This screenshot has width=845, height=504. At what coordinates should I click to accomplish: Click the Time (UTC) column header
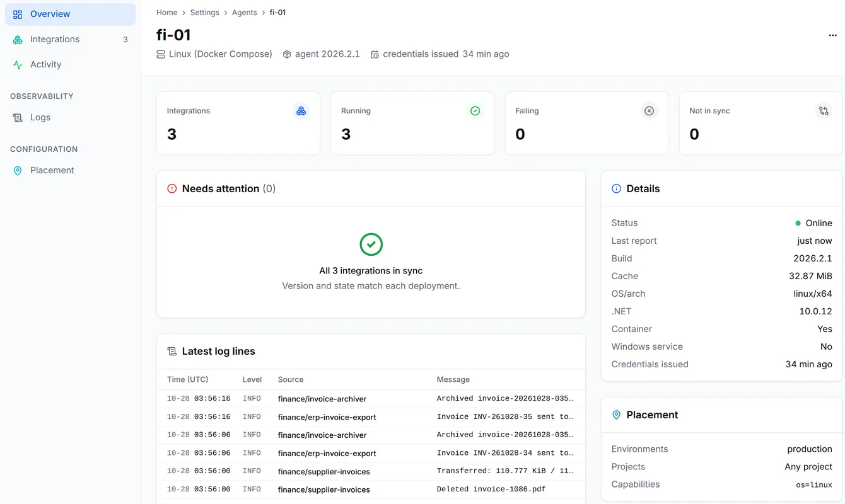tap(187, 379)
